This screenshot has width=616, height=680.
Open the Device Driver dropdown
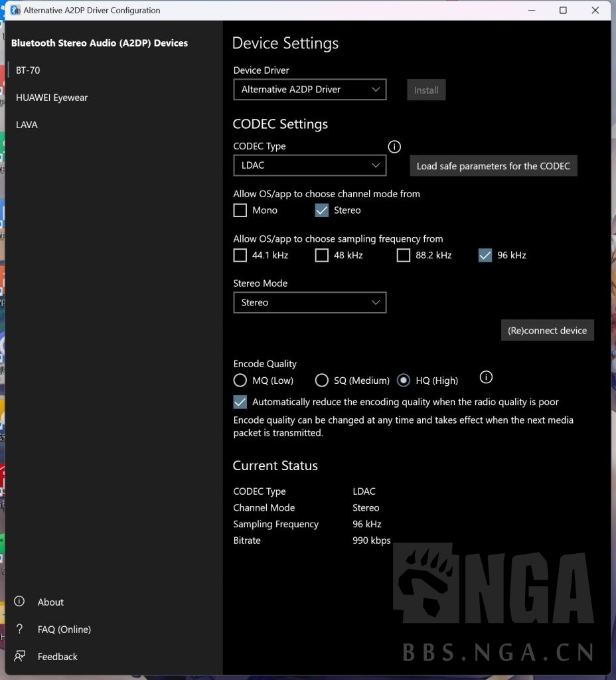coord(309,90)
